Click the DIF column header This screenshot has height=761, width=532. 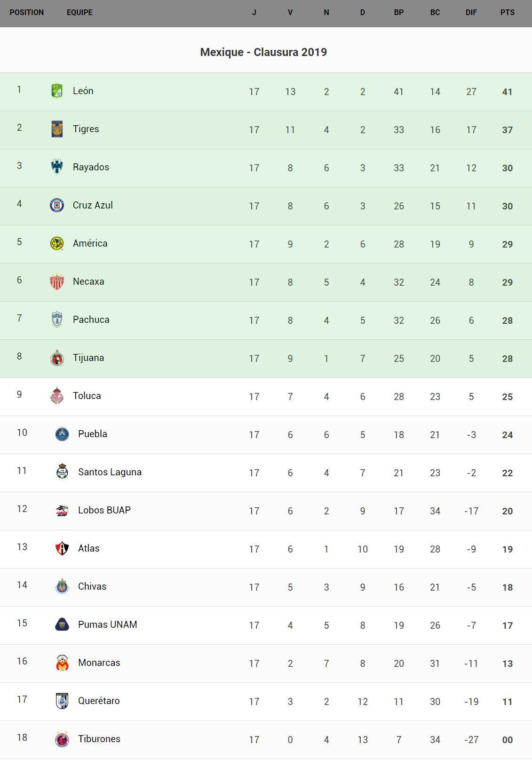(x=471, y=13)
